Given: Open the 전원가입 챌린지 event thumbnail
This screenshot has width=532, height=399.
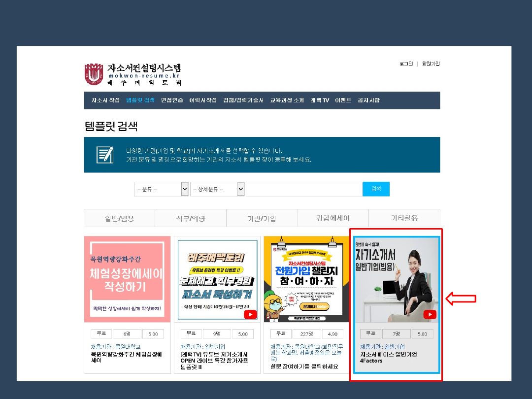Looking at the screenshot, I should 306,279.
